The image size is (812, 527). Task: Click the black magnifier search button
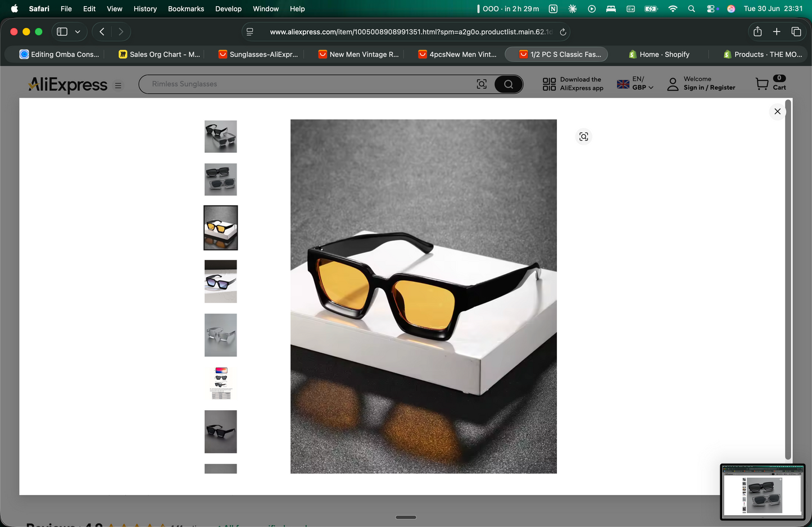coord(508,84)
